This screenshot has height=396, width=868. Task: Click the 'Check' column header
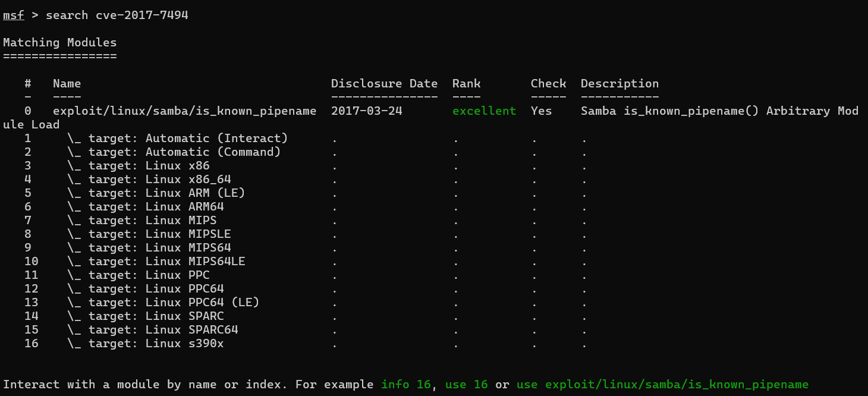[549, 83]
